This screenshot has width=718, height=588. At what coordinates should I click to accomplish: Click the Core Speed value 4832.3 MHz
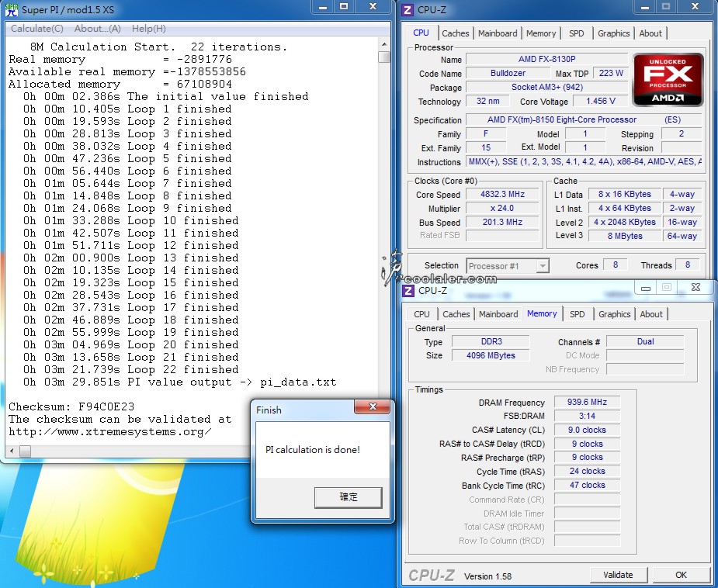click(x=502, y=194)
